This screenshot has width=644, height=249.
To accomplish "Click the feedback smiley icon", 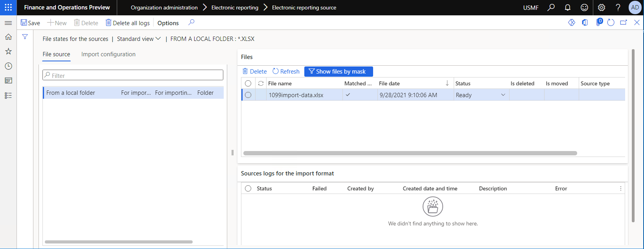I will 585,7.
